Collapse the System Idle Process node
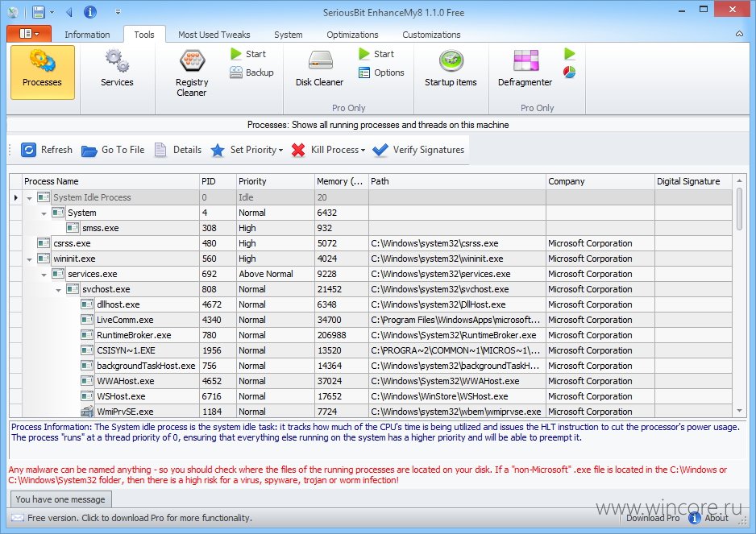 [29, 198]
